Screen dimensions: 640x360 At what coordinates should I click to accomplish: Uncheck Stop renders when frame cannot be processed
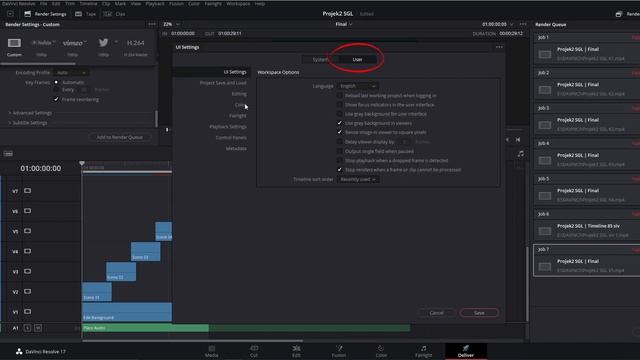tap(339, 169)
